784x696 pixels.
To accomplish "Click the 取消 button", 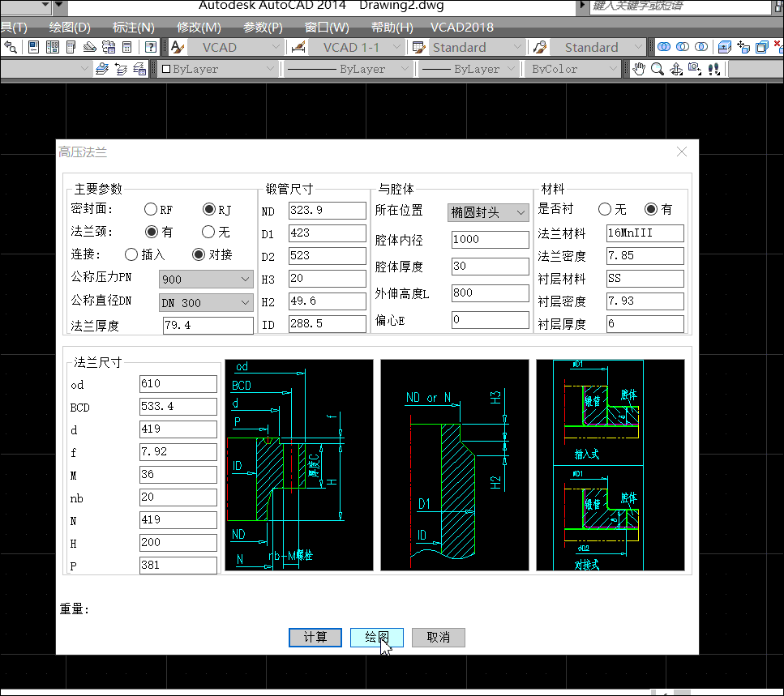I will tap(438, 638).
